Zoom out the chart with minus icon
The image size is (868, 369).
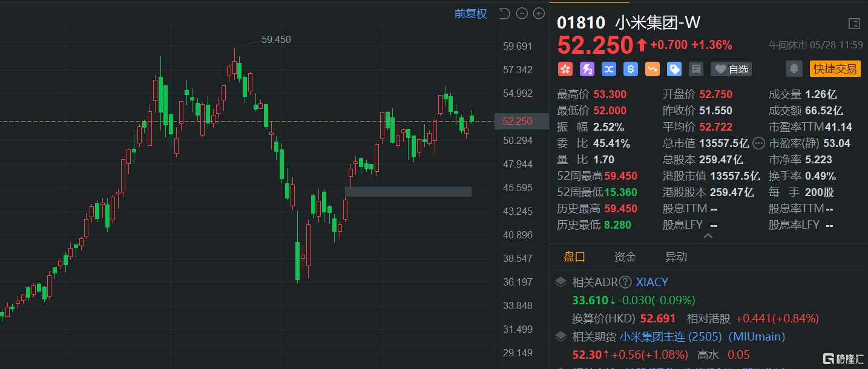click(522, 14)
